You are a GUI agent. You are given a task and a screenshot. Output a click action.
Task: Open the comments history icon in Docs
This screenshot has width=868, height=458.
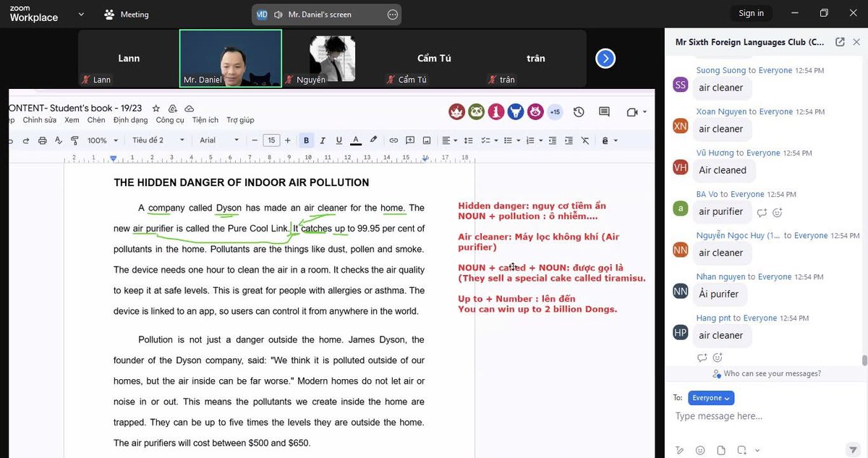(x=604, y=112)
